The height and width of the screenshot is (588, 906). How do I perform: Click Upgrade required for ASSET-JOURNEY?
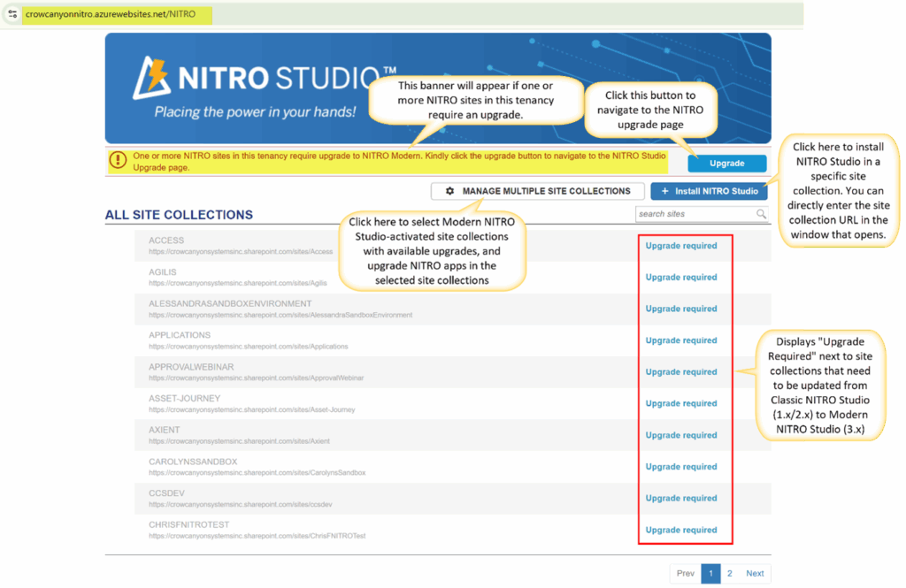pos(681,403)
